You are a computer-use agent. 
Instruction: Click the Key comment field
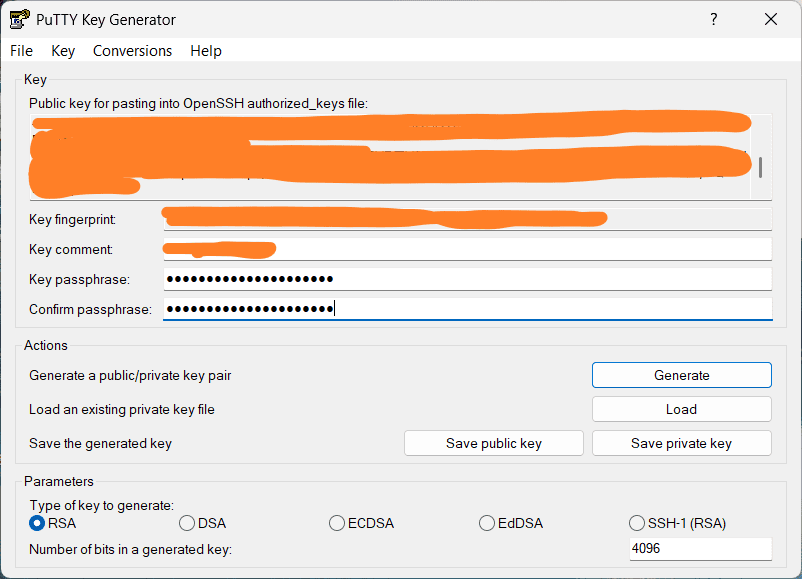467,249
